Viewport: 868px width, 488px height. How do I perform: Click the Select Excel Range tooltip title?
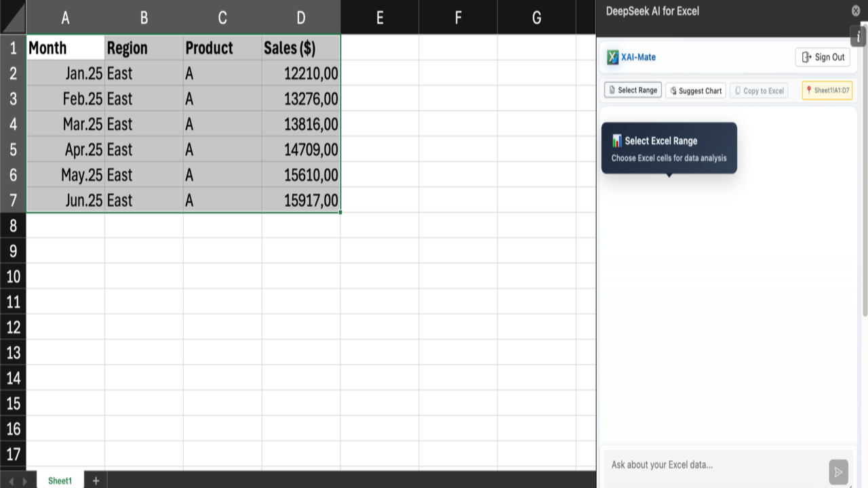coord(661,141)
